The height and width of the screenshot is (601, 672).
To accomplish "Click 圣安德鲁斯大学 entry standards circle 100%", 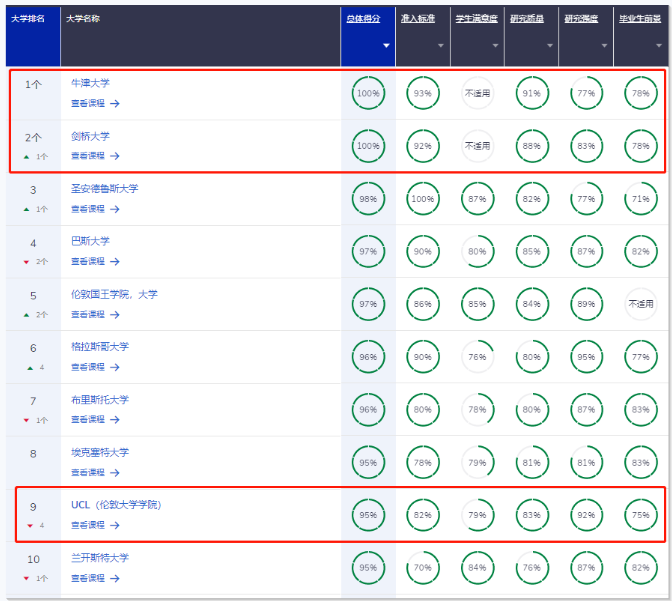I will tap(423, 199).
